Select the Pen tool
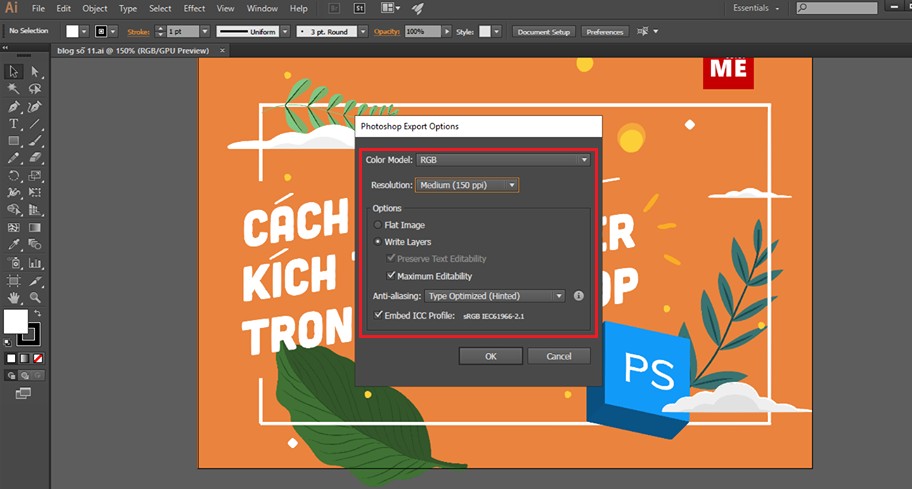Viewport: 912px width, 489px height. click(14, 106)
